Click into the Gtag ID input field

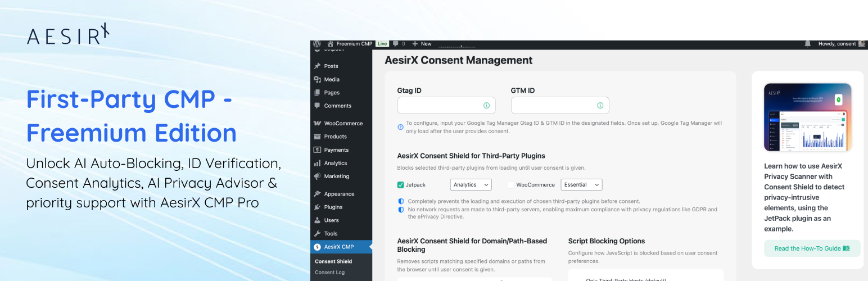pyautogui.click(x=446, y=106)
